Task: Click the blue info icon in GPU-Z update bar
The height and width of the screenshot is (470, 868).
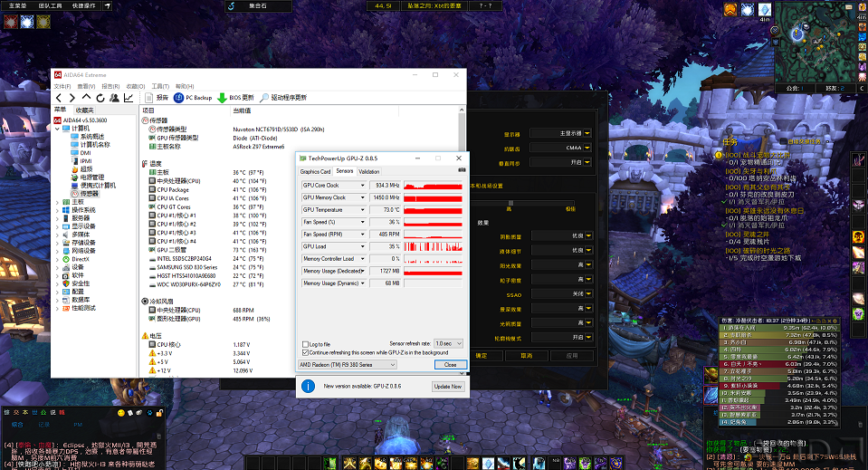Action: tap(308, 387)
